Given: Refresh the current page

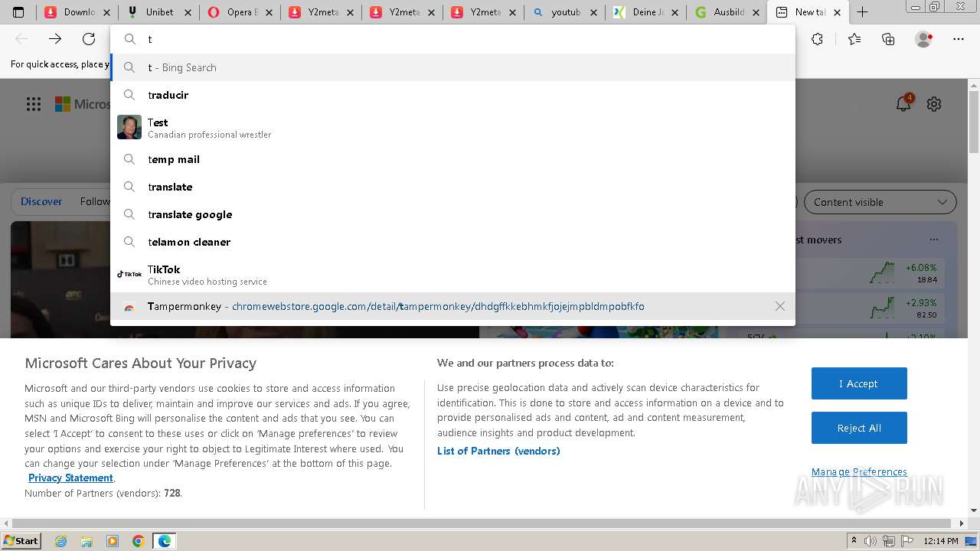Looking at the screenshot, I should (89, 39).
